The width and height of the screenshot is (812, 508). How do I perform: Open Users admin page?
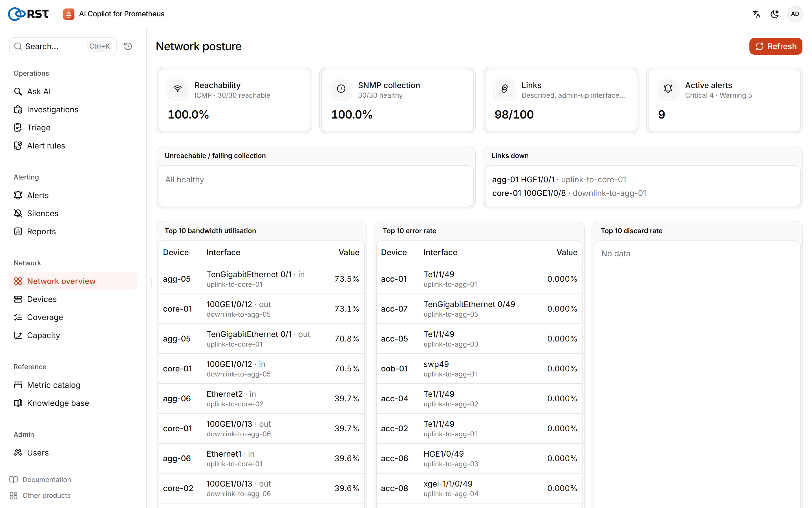pyautogui.click(x=73, y=453)
